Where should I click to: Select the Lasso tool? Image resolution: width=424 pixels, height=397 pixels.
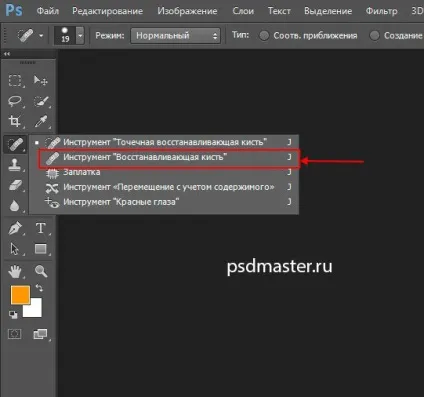click(x=15, y=101)
